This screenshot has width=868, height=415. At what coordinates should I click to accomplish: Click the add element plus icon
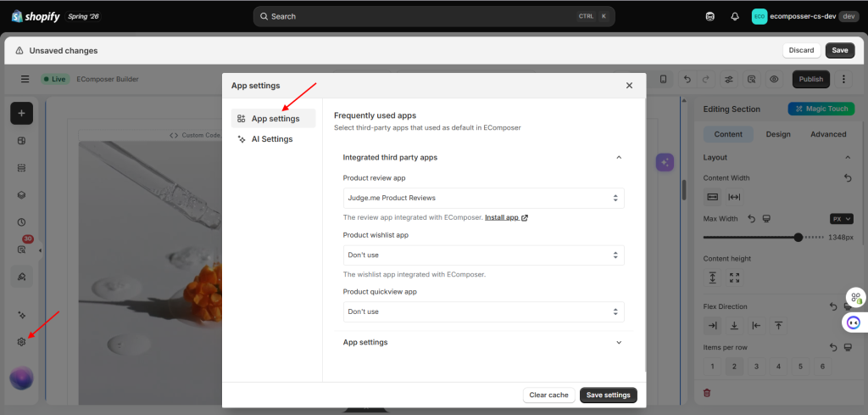[x=21, y=113]
